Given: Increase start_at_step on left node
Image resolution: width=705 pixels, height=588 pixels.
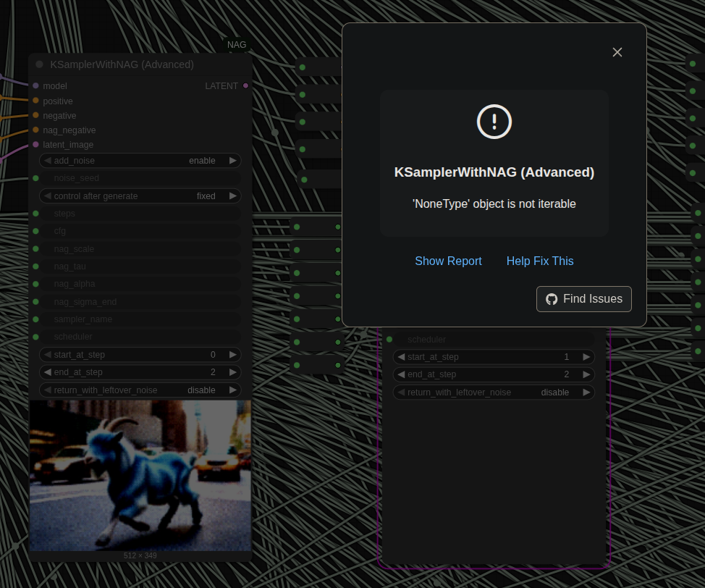Looking at the screenshot, I should click(x=233, y=355).
